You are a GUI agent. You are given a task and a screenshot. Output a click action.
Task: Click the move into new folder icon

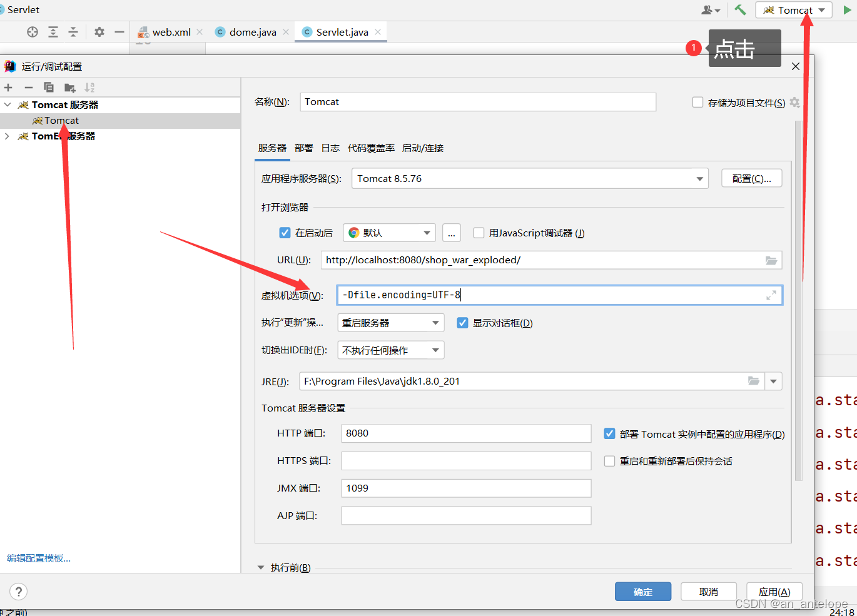[x=69, y=88]
